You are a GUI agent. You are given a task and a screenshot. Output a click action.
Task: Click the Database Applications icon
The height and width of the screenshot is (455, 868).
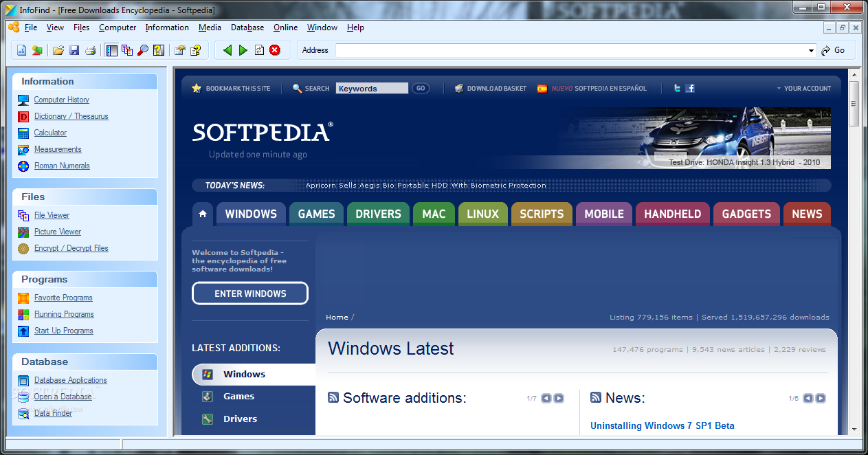[x=23, y=380]
